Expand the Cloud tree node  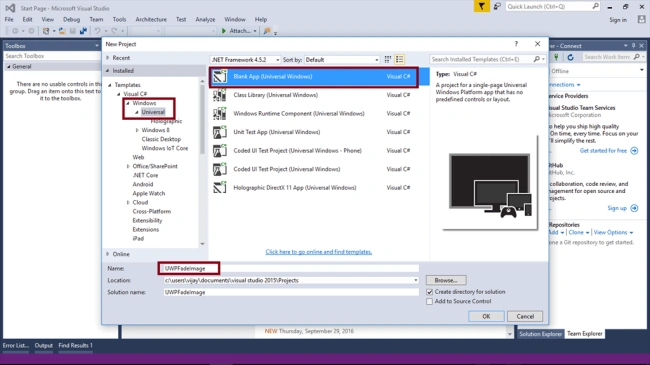point(128,202)
